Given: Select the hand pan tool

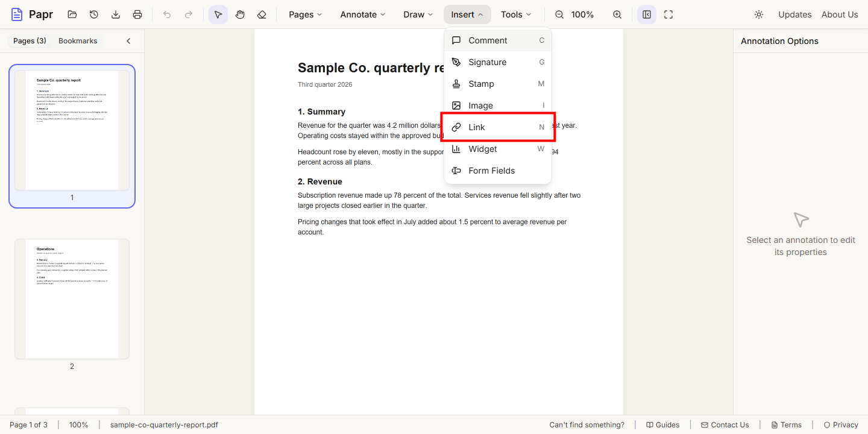Looking at the screenshot, I should (240, 14).
